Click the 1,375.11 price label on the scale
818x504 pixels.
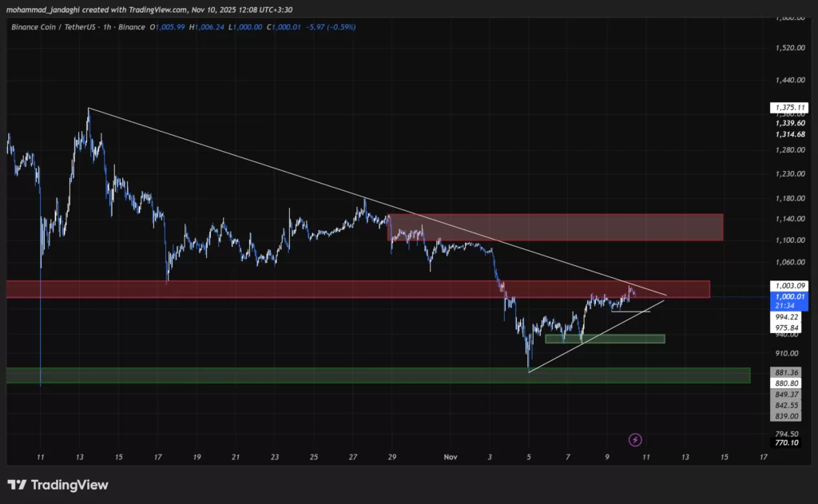pyautogui.click(x=791, y=107)
